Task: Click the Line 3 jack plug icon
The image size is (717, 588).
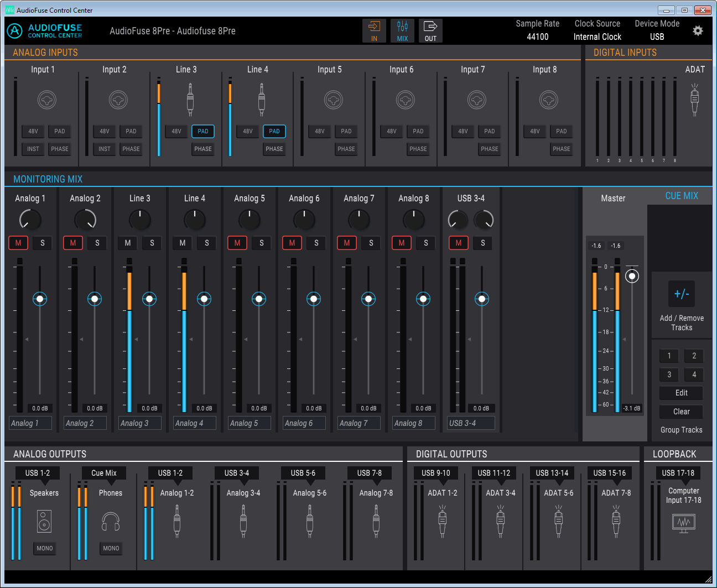Action: click(x=190, y=99)
